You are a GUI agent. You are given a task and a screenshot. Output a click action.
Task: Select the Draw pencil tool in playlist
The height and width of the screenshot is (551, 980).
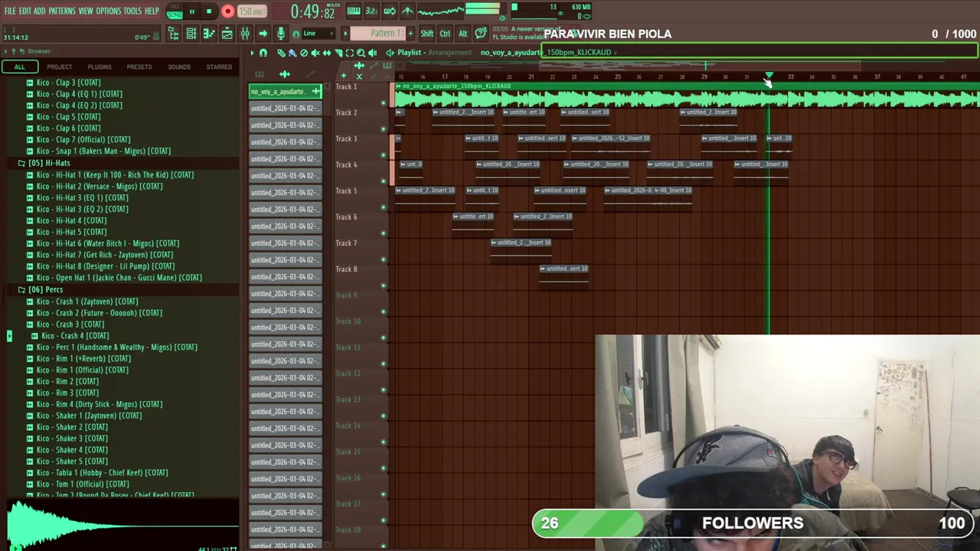[x=282, y=53]
